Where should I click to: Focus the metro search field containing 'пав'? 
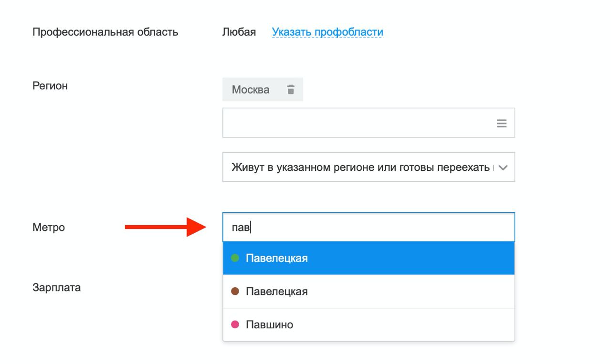369,227
